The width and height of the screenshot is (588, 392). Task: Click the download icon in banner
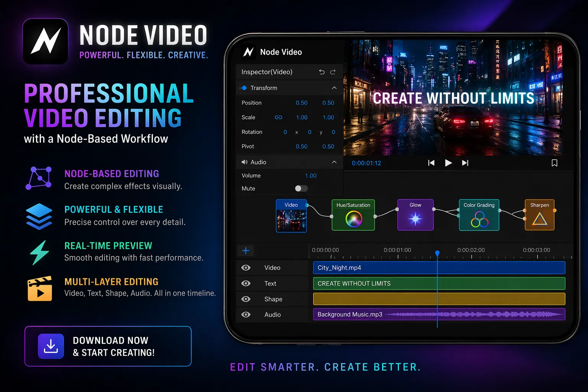pos(51,346)
